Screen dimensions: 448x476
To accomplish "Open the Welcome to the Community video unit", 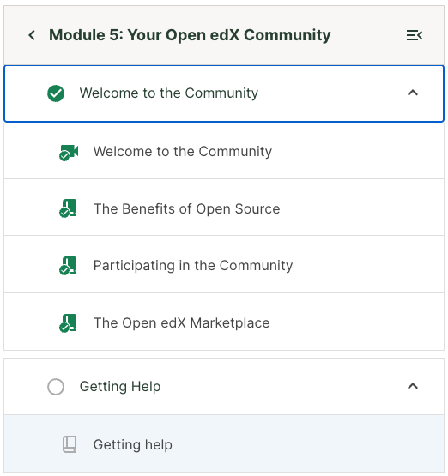I will click(224, 151).
